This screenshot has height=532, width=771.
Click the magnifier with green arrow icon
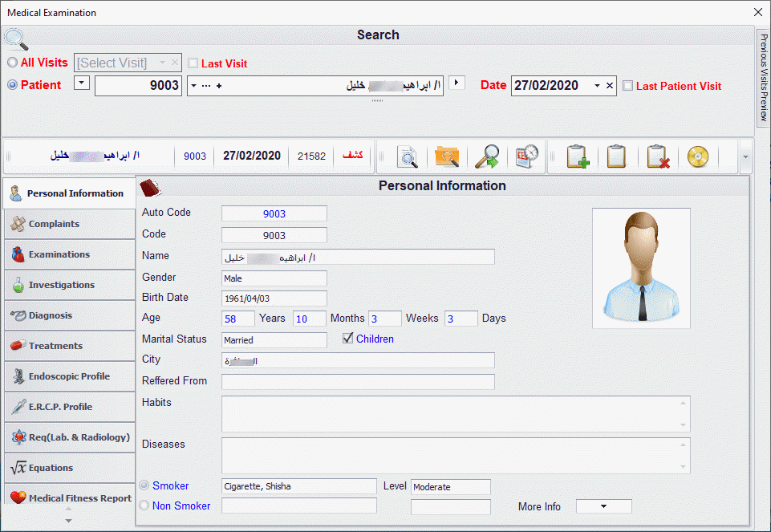click(x=486, y=156)
